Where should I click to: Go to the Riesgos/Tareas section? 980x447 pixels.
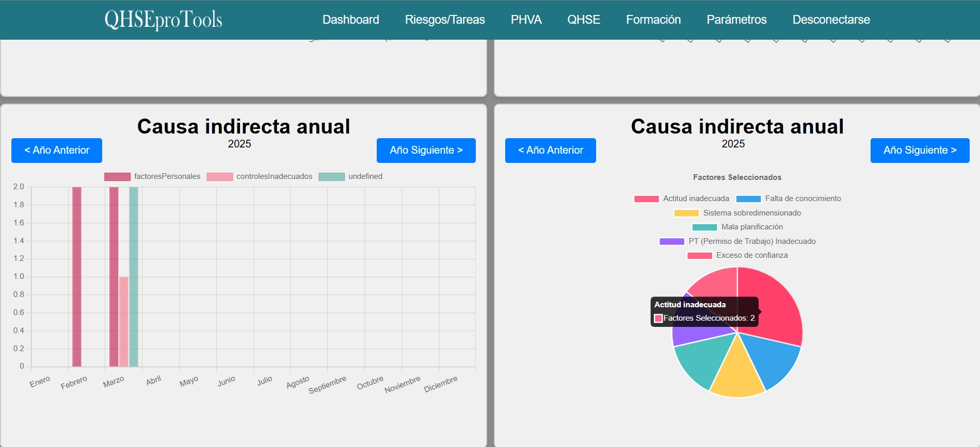click(x=444, y=20)
